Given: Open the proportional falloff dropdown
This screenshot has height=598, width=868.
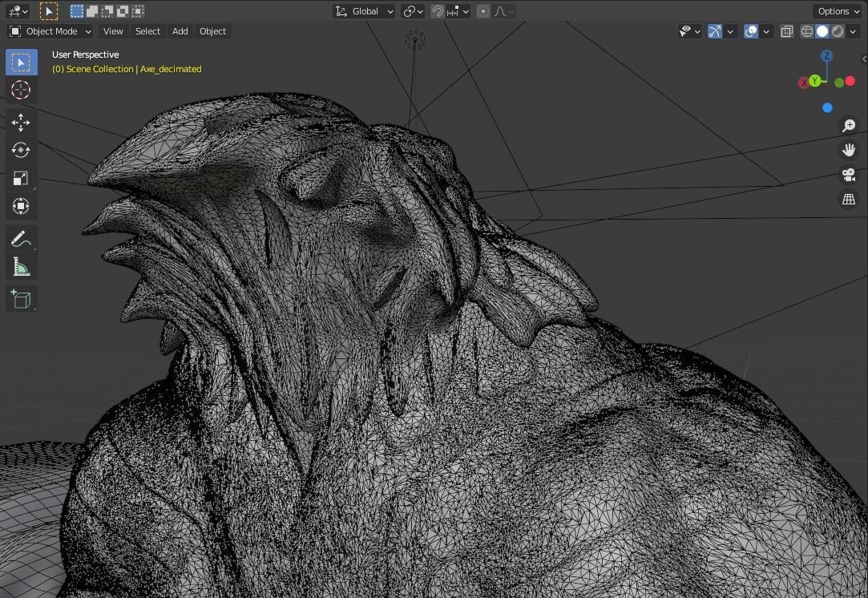Looking at the screenshot, I should (504, 11).
